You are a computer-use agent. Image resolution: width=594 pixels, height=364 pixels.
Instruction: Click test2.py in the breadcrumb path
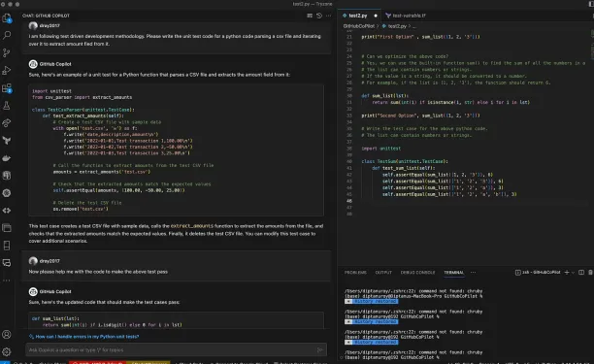coord(397,26)
